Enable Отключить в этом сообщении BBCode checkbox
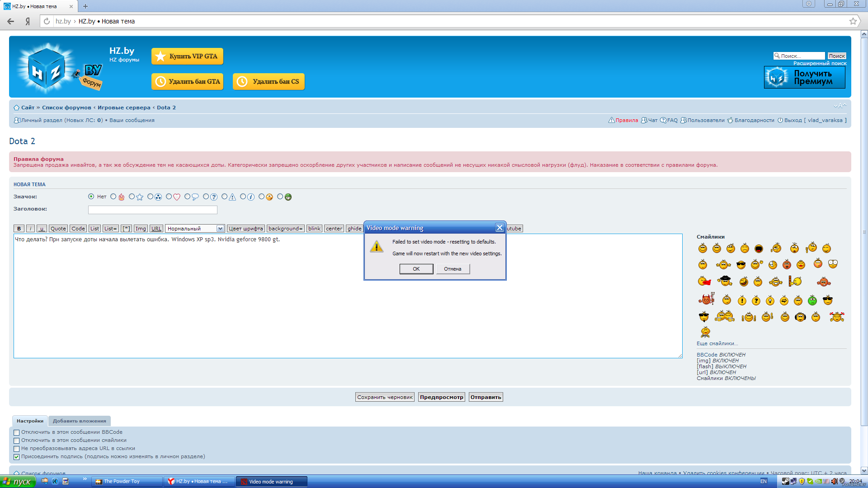Image resolution: width=868 pixels, height=488 pixels. coord(17,432)
